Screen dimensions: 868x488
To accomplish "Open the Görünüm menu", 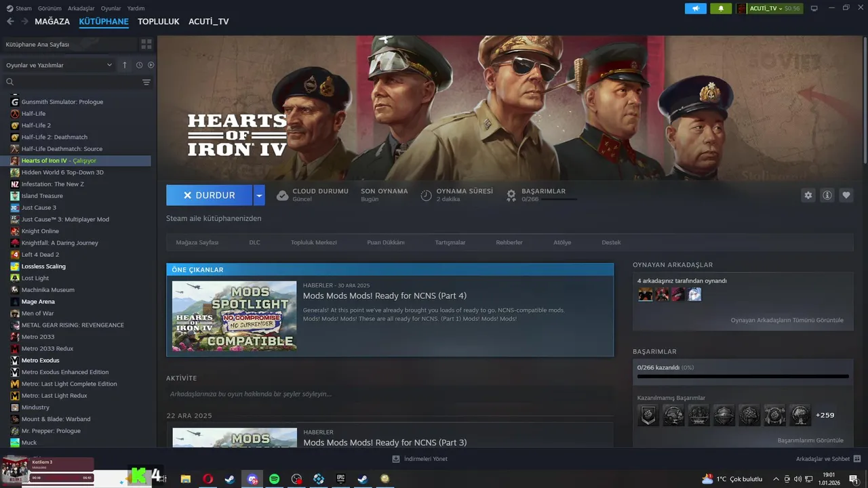I will tap(50, 8).
